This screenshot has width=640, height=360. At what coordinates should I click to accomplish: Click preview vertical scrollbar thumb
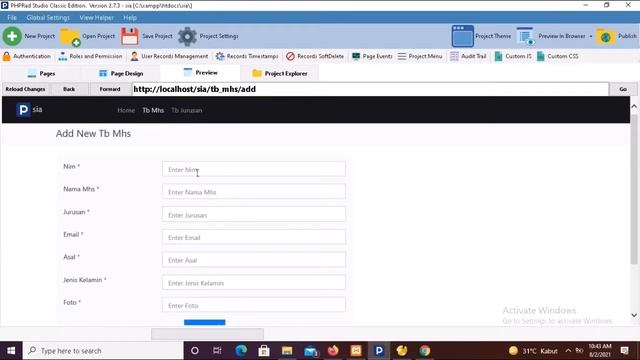point(634,189)
